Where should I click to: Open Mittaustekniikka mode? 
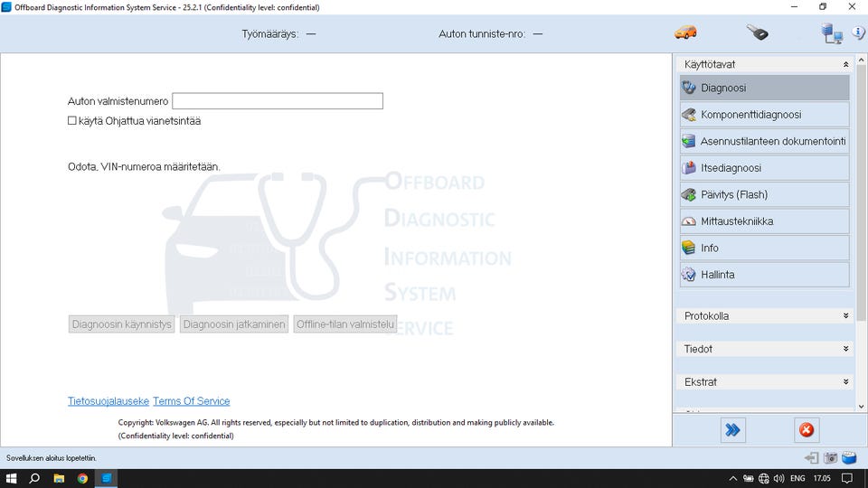click(x=765, y=221)
